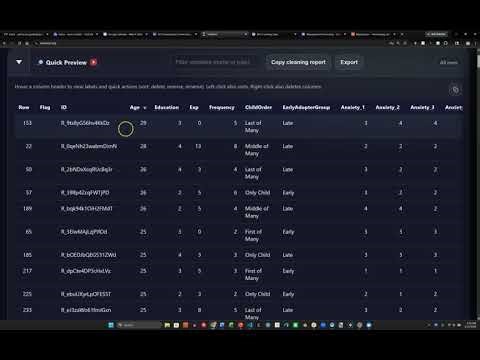
Task: Click the Education column header
Action: tap(167, 107)
